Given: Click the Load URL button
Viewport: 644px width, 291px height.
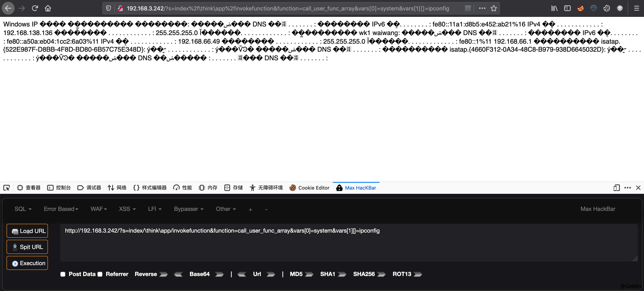Looking at the screenshot, I should [27, 231].
